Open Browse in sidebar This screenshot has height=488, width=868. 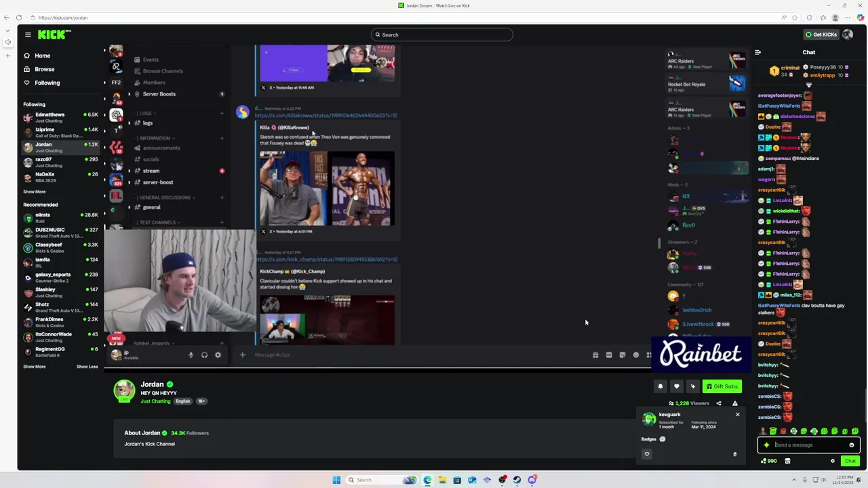(x=44, y=69)
